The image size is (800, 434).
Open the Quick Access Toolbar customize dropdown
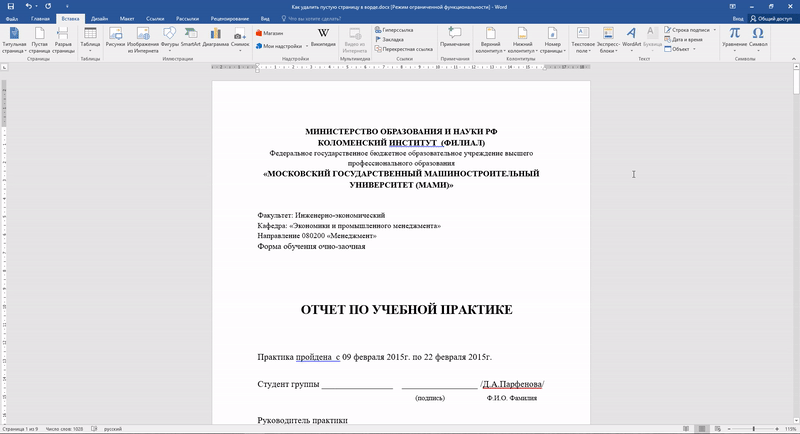coord(67,6)
